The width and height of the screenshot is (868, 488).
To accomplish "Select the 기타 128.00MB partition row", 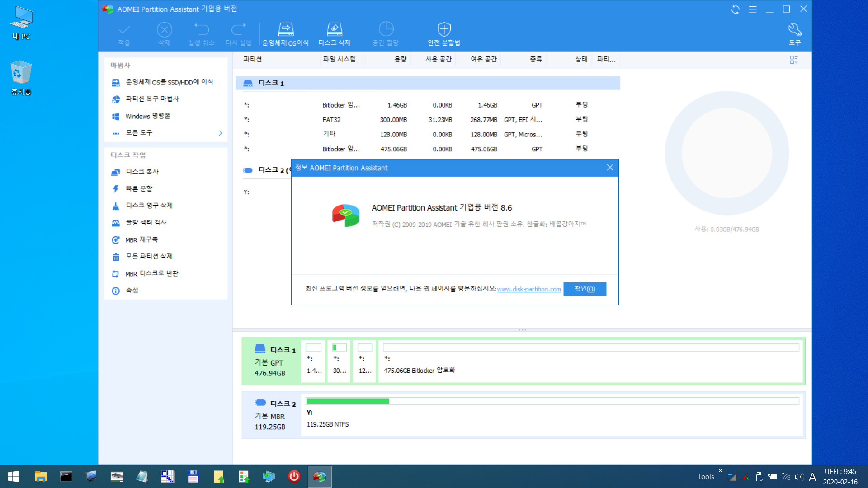I will pyautogui.click(x=428, y=134).
